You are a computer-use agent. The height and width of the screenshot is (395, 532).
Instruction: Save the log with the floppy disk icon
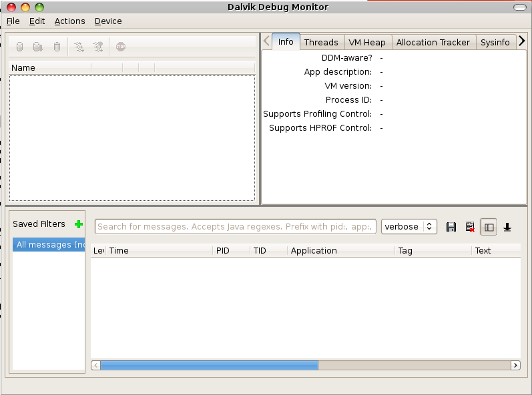click(451, 227)
